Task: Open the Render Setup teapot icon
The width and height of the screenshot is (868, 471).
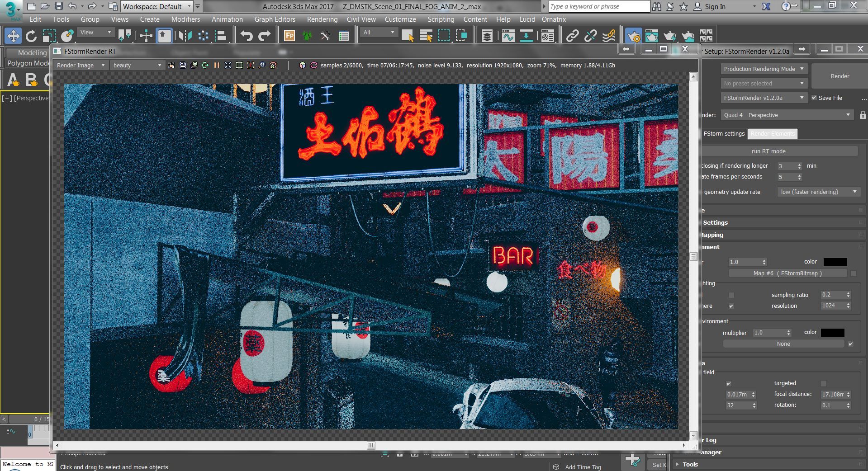Action: click(x=633, y=36)
